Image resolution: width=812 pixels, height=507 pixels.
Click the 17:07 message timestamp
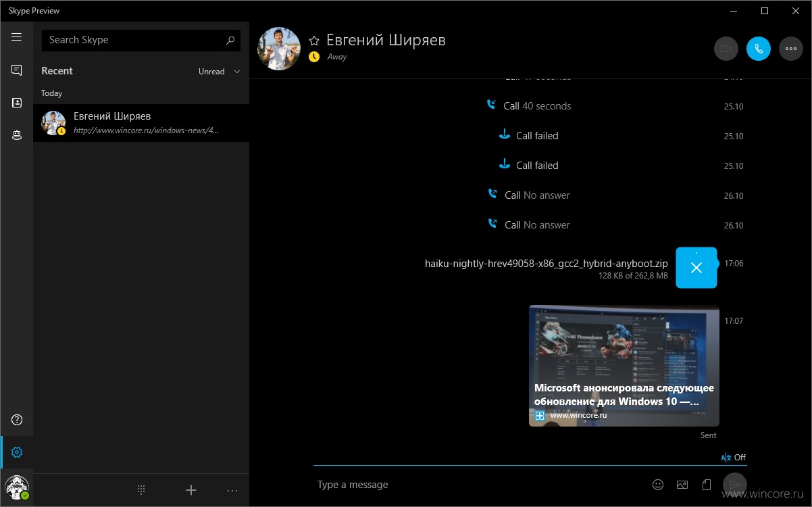point(734,321)
